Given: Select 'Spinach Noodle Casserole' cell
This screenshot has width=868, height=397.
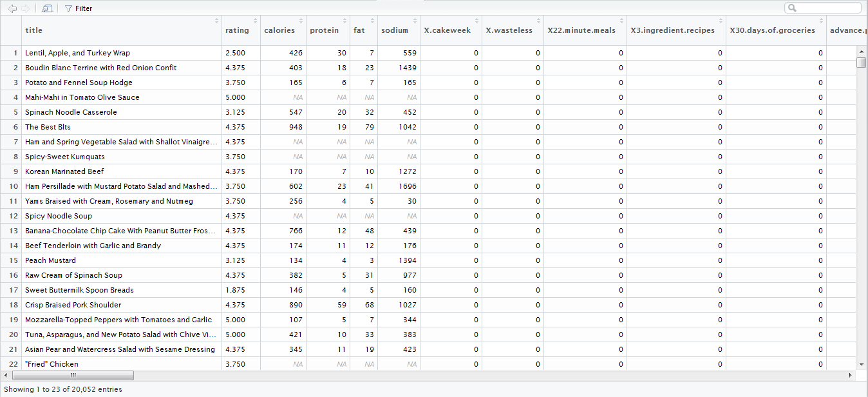Looking at the screenshot, I should click(122, 112).
